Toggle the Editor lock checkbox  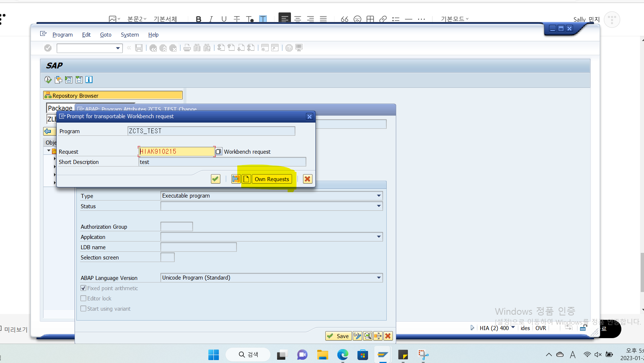[83, 298]
